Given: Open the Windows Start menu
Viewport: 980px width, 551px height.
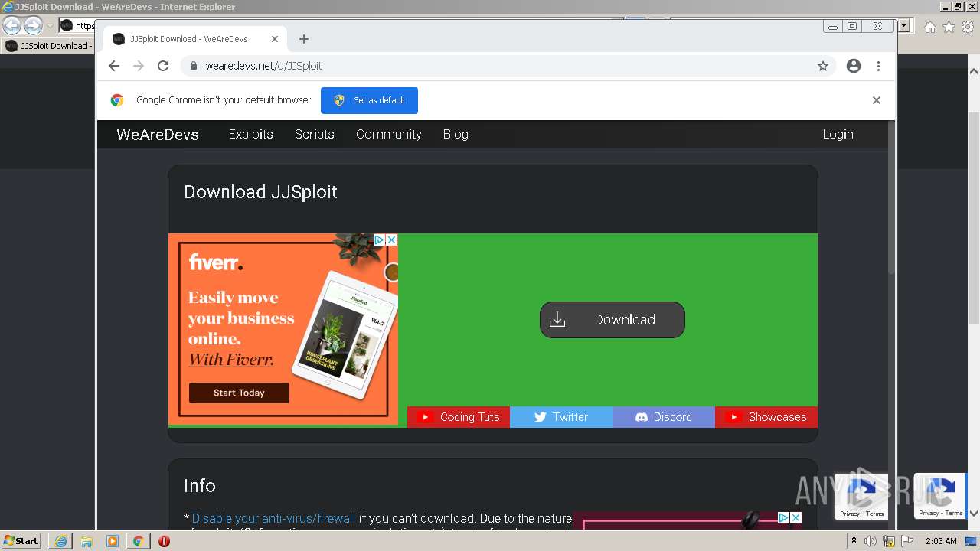Looking at the screenshot, I should click(x=21, y=540).
